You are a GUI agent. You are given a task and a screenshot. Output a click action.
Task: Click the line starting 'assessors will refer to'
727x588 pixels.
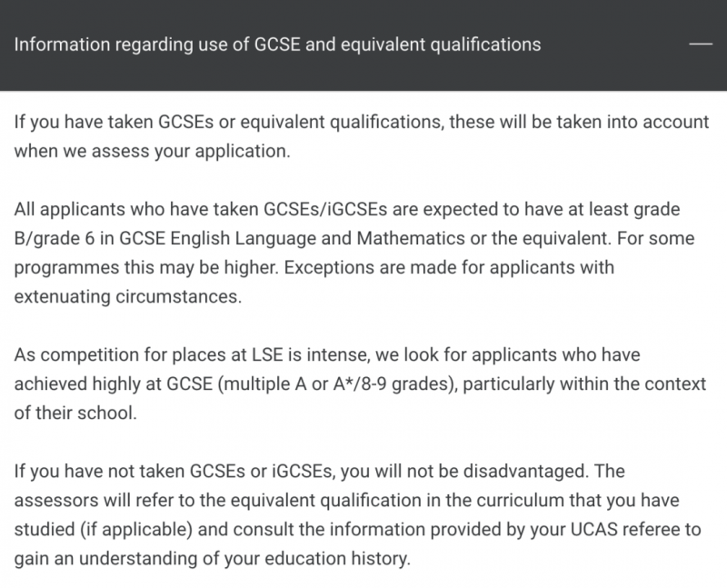[x=347, y=501]
